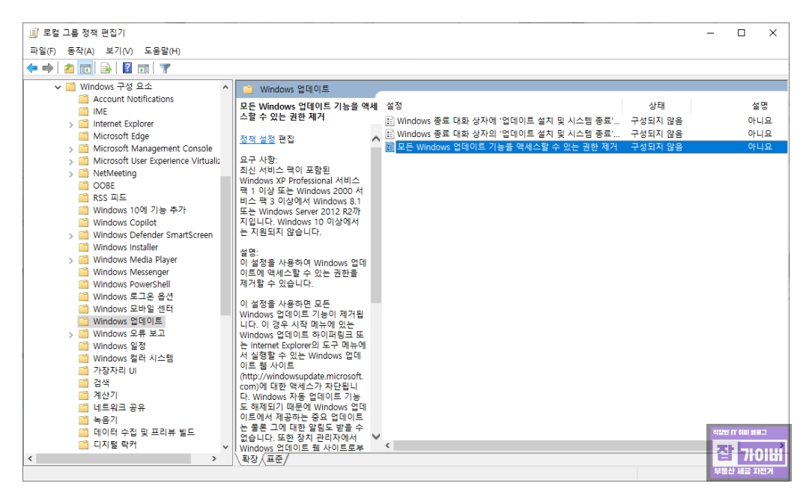
Task: Expand the Windows Defender SmartScreen node
Action: (x=71, y=236)
